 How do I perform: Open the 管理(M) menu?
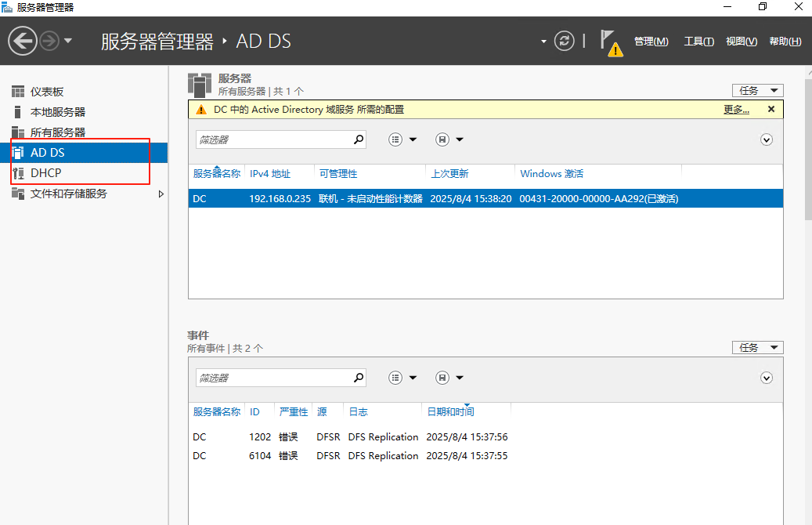(651, 42)
